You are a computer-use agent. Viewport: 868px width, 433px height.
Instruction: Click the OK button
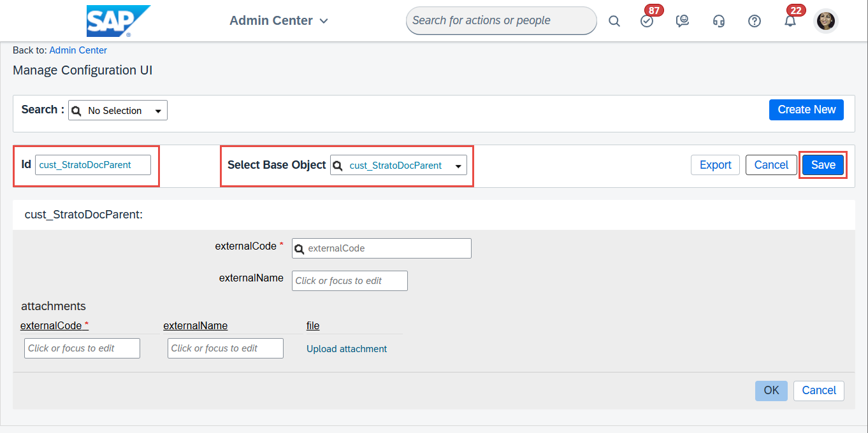[x=771, y=390]
